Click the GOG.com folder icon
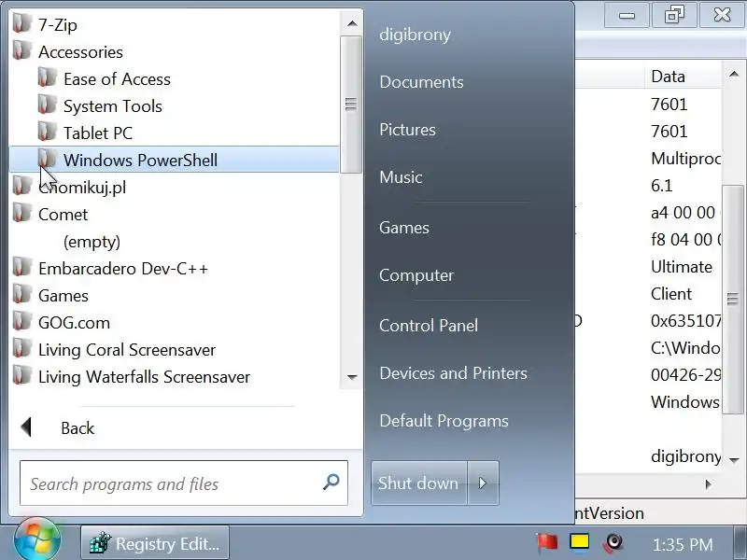 pos(21,322)
